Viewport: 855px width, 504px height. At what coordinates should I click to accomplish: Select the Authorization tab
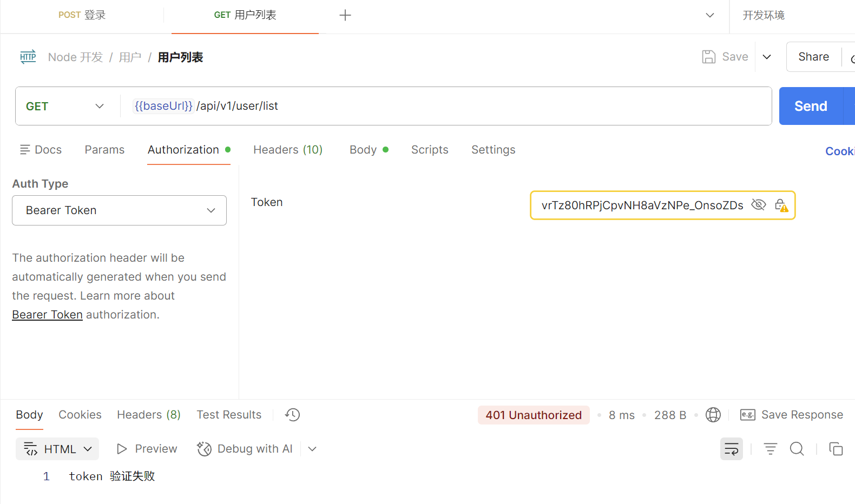[x=189, y=150]
